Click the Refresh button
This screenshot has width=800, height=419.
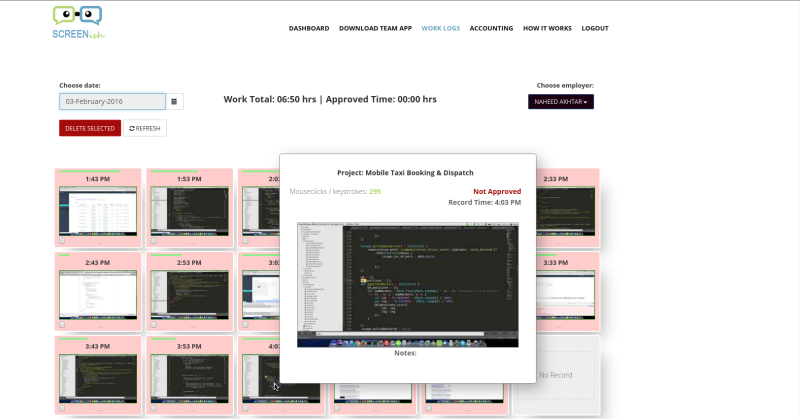(x=145, y=128)
